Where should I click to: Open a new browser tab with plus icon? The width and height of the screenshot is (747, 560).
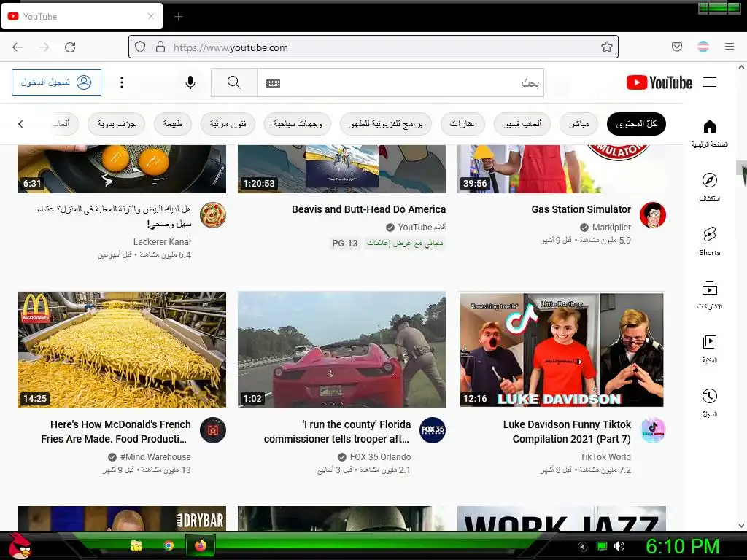click(178, 17)
